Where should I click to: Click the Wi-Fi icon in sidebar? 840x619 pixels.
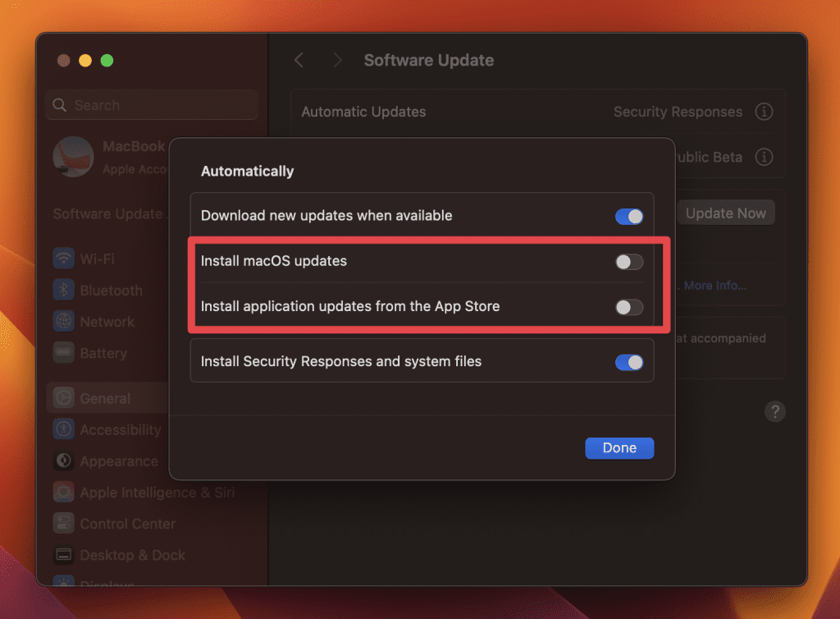64,259
